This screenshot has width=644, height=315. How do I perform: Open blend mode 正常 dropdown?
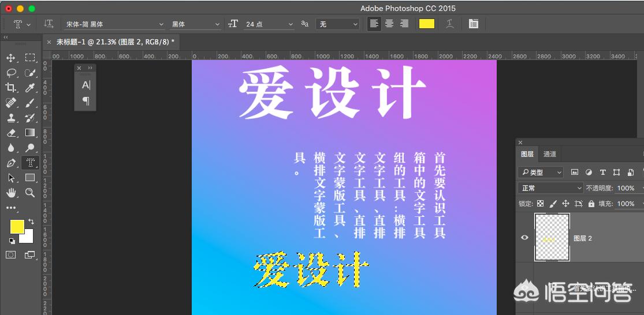(x=550, y=188)
